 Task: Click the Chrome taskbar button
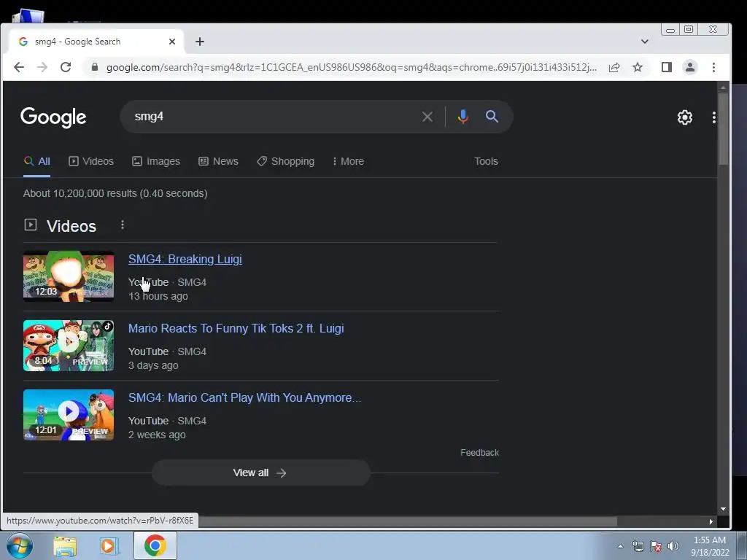(x=155, y=545)
